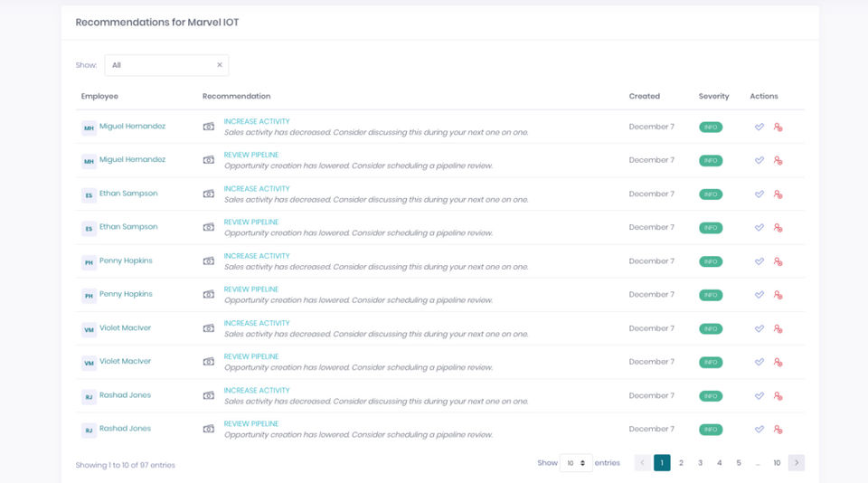The image size is (868, 483).
Task: Go to next page using right chevron
Action: point(796,463)
